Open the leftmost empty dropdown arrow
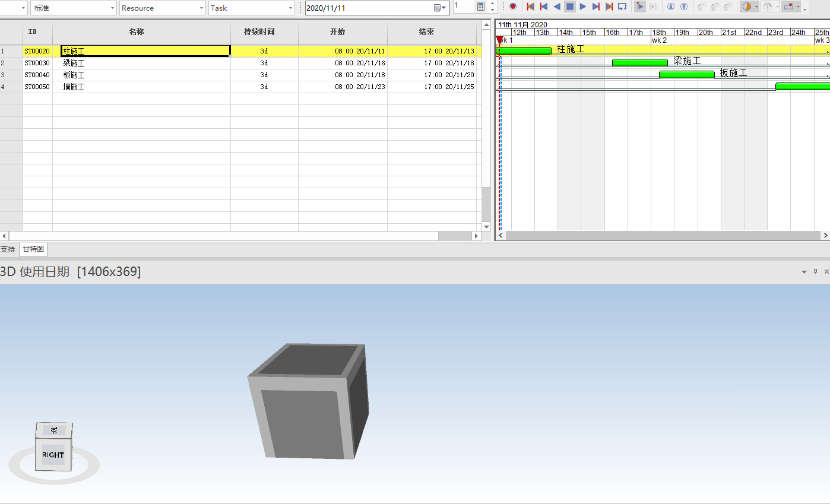The height and width of the screenshot is (504, 830). point(24,8)
